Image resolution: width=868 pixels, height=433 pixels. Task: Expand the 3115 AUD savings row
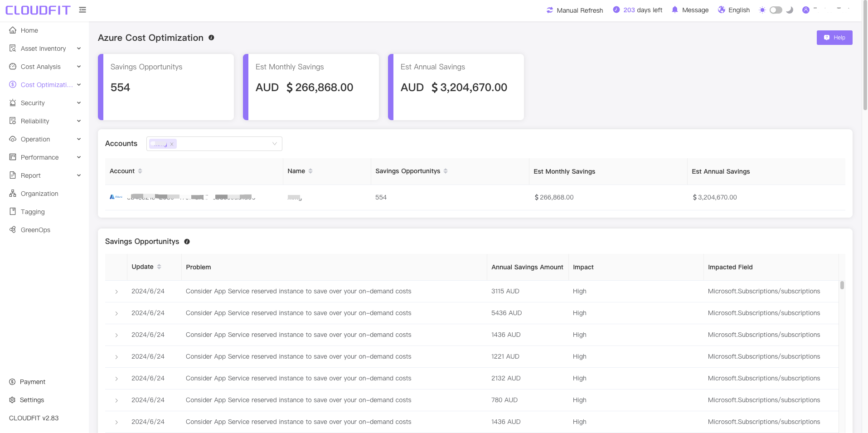tap(116, 292)
